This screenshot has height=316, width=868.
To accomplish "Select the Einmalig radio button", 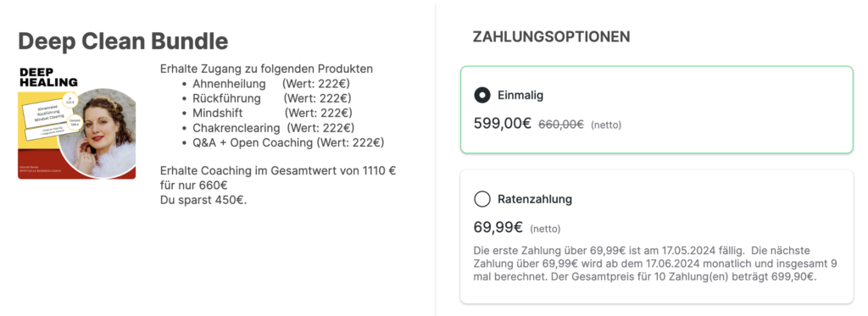I will click(482, 95).
